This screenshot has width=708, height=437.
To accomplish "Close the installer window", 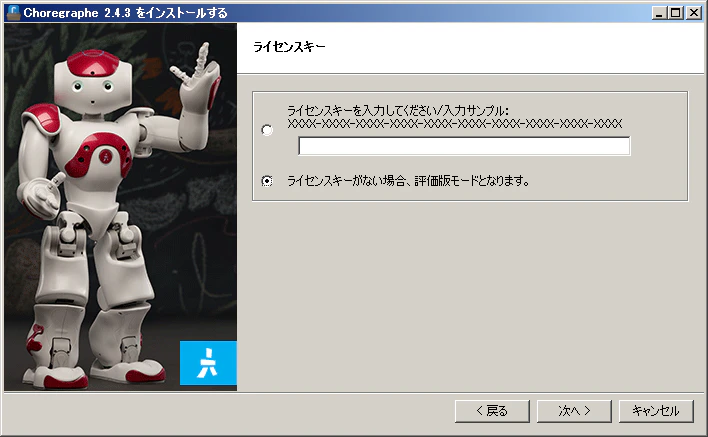I will (x=694, y=13).
